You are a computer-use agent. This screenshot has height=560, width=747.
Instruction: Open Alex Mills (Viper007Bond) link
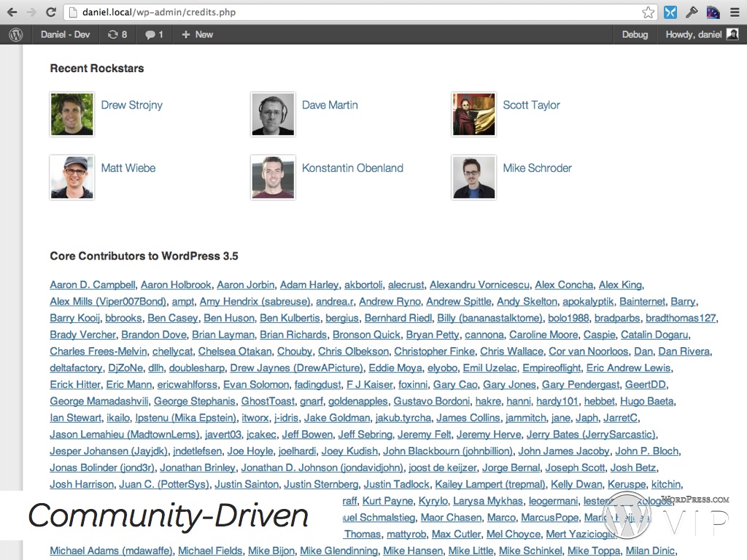[x=108, y=301]
